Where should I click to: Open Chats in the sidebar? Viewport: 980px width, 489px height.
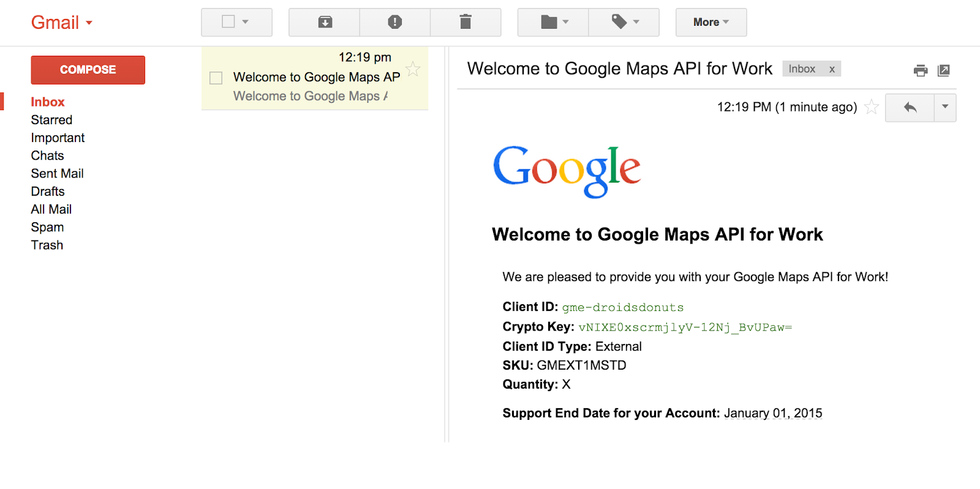pos(47,155)
